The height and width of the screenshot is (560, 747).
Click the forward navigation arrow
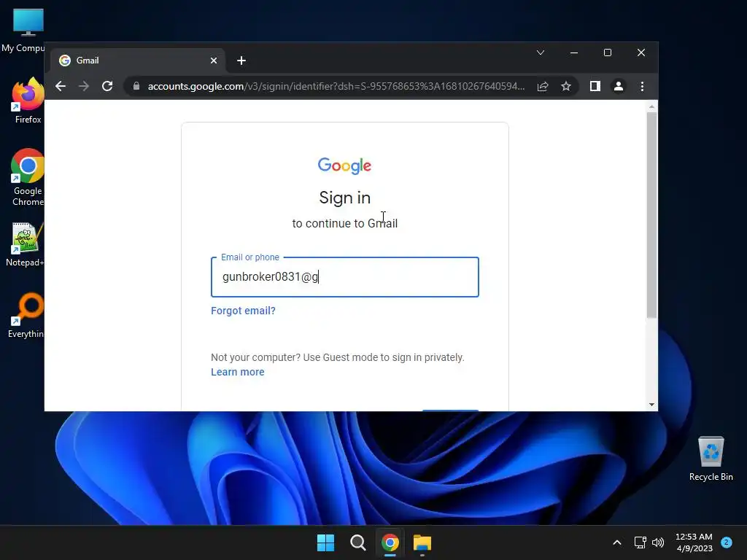click(x=84, y=86)
